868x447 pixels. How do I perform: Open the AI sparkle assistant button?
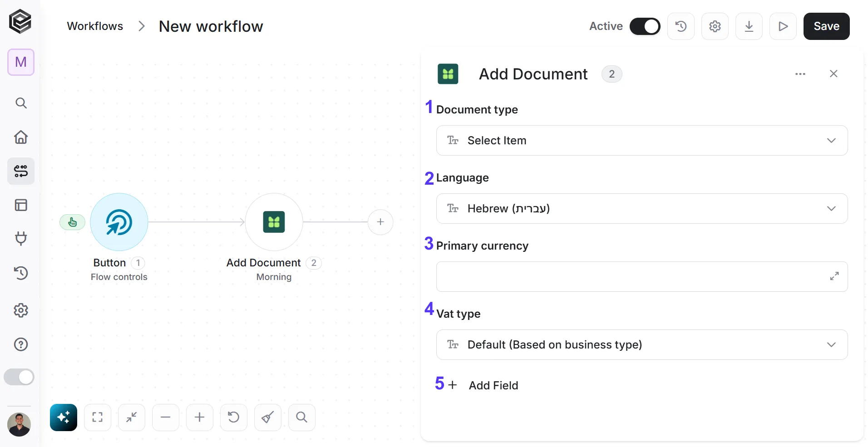pos(64,418)
